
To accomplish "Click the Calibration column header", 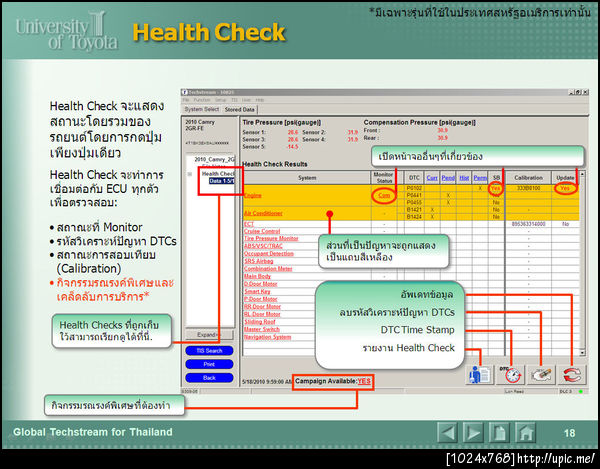I will coord(528,178).
